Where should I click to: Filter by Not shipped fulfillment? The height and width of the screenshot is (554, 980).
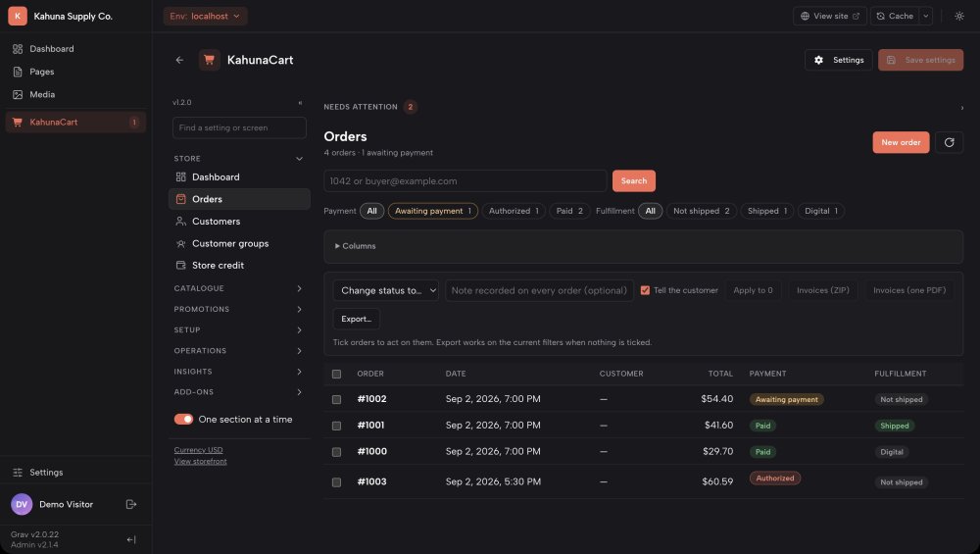coord(702,211)
